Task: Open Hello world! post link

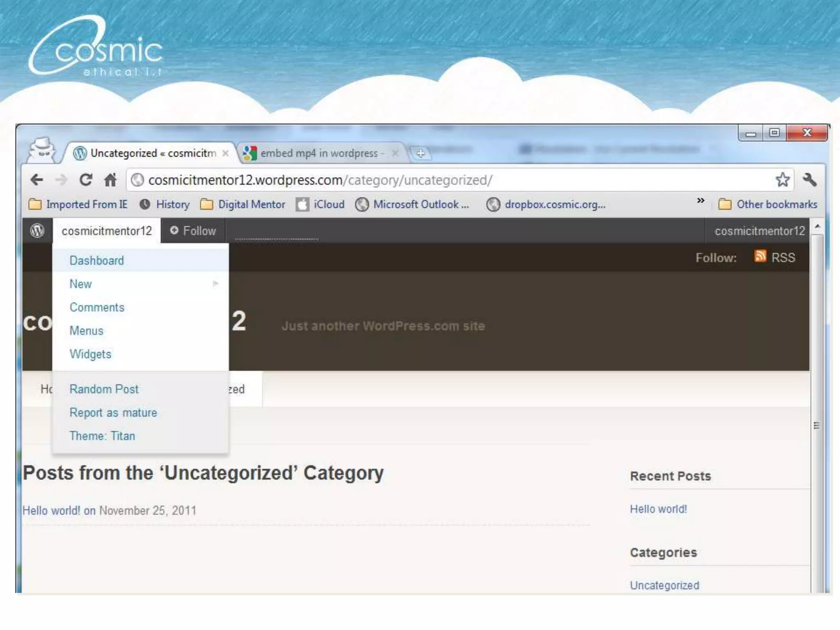Action: tap(51, 511)
